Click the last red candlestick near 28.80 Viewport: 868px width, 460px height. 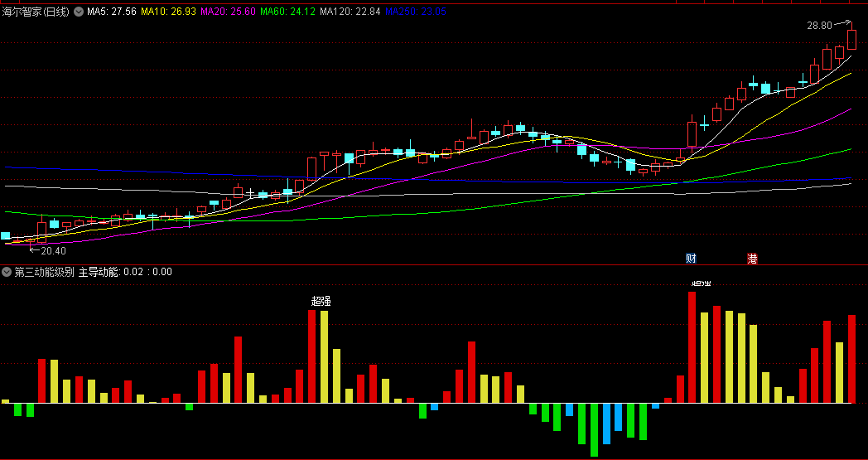pos(852,40)
